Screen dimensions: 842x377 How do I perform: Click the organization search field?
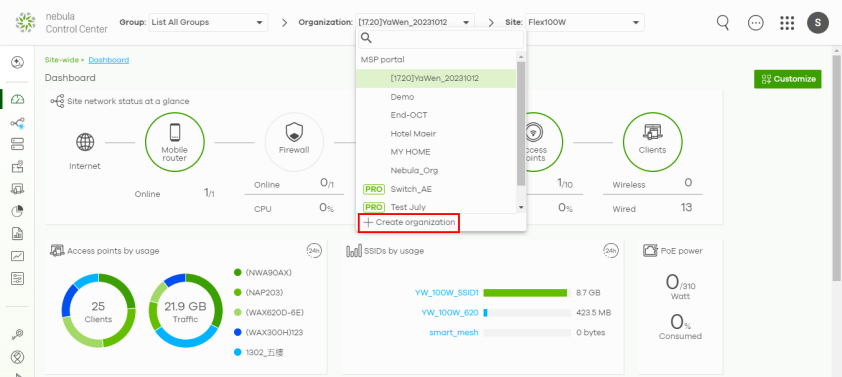pyautogui.click(x=441, y=39)
